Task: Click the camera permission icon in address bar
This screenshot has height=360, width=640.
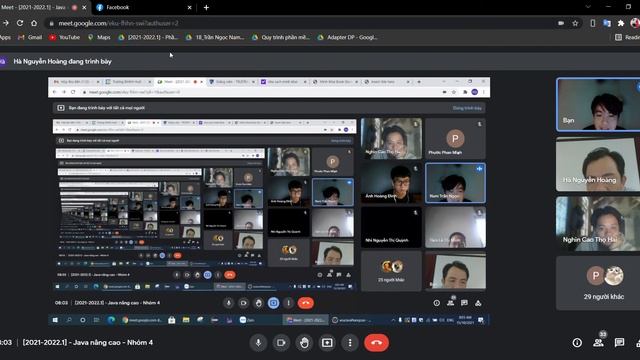Action: coord(561,23)
